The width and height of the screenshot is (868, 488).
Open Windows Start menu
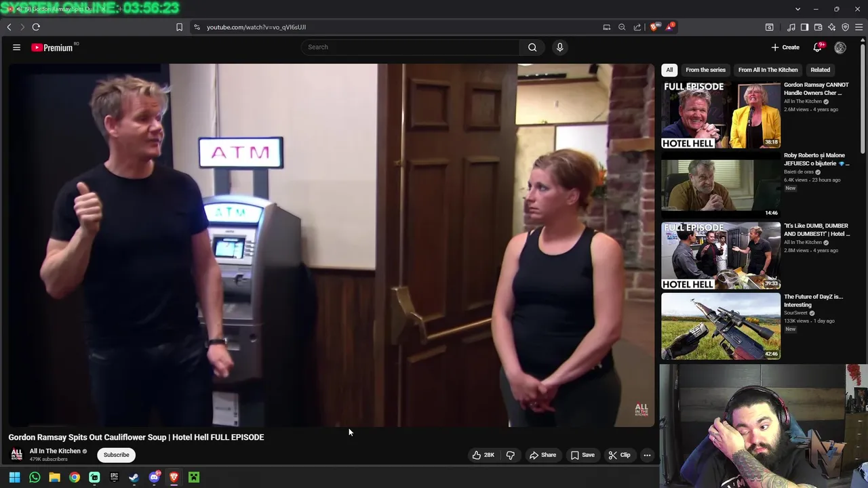coord(14,477)
